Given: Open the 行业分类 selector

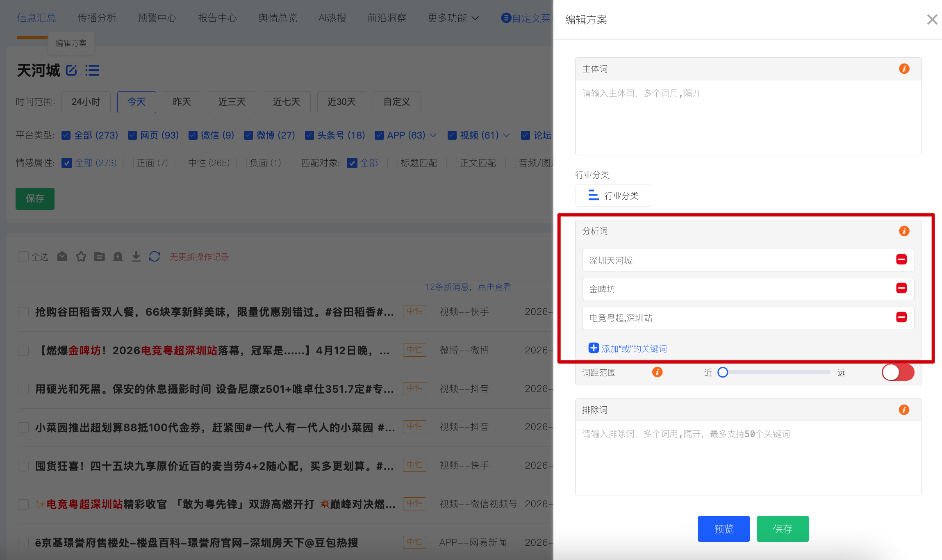Looking at the screenshot, I should [613, 196].
